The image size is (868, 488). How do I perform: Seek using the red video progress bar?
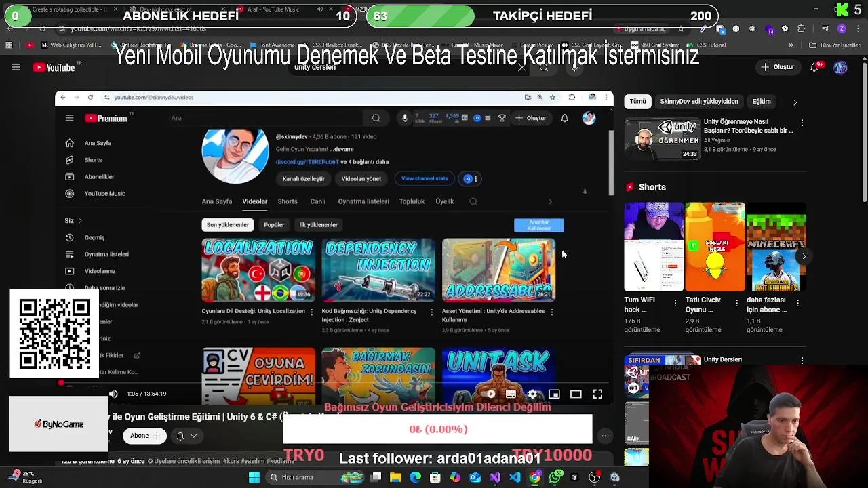[334, 384]
